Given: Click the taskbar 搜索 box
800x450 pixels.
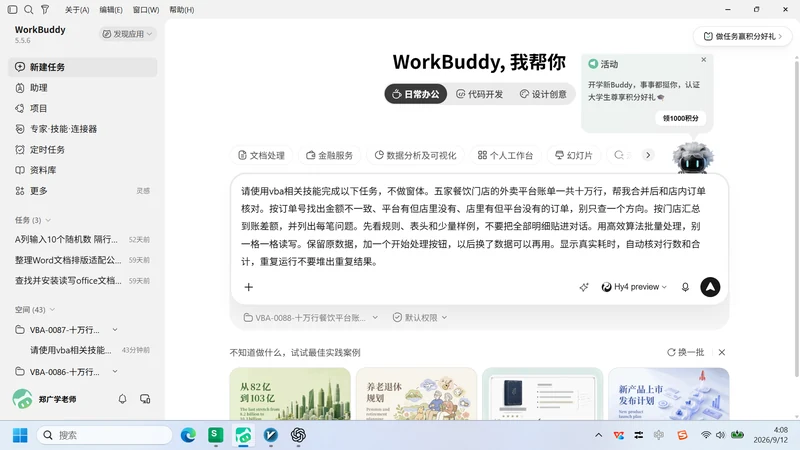Looking at the screenshot, I should pos(104,435).
